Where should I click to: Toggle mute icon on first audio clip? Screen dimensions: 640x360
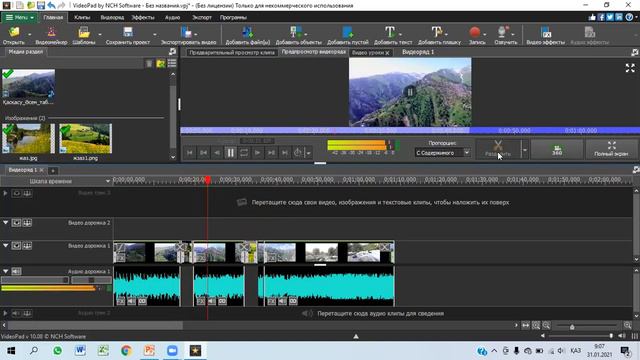(x=131, y=301)
